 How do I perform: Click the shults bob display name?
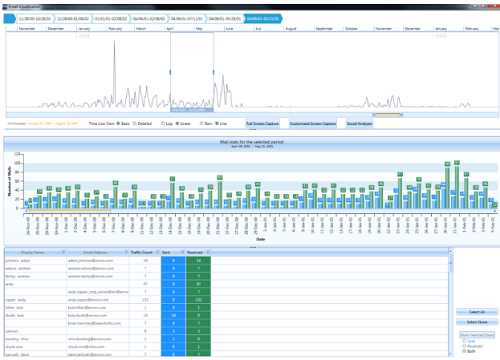coord(14,315)
